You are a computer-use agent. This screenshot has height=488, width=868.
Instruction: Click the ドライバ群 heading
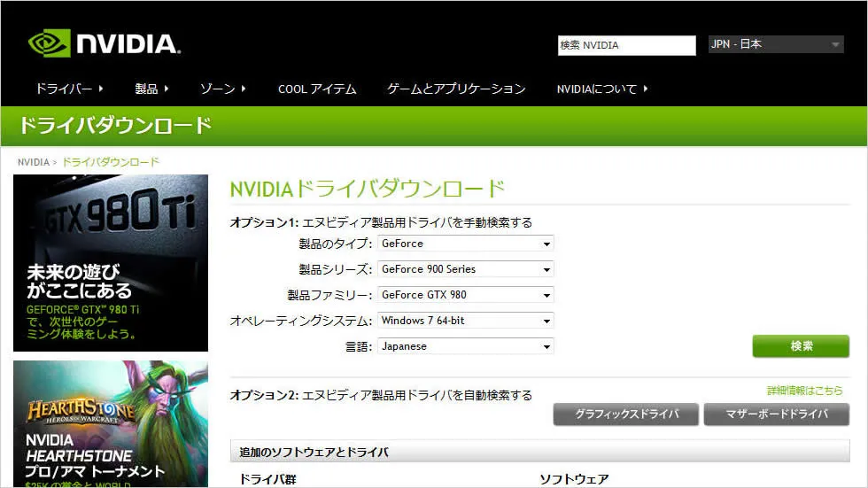click(267, 479)
